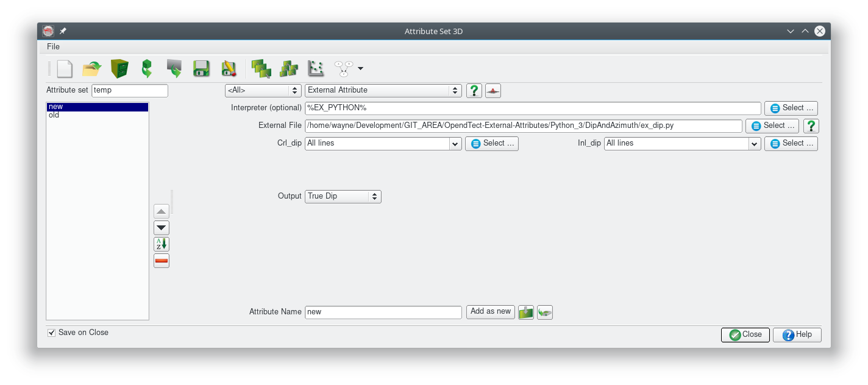Move selected attribute down
The image size is (868, 385).
coord(162,228)
